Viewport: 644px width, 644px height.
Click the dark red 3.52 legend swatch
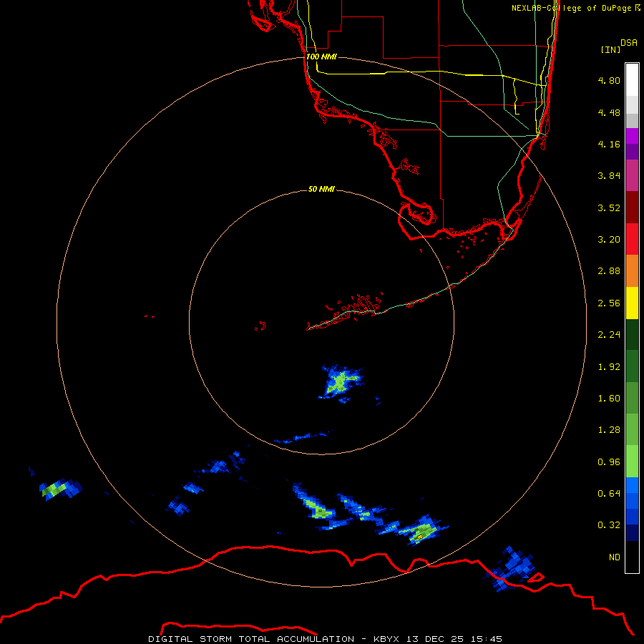pos(632,208)
